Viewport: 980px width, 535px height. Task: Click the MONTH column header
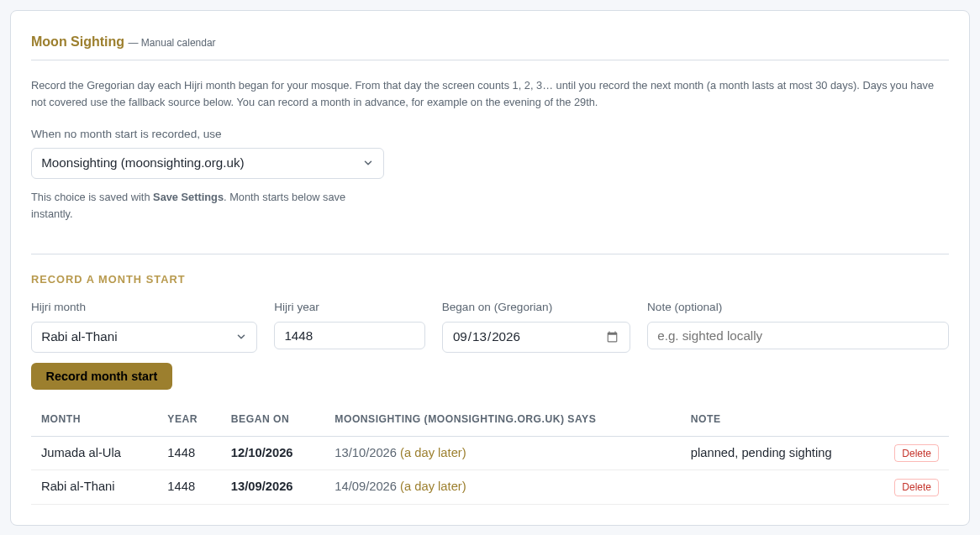[61, 419]
